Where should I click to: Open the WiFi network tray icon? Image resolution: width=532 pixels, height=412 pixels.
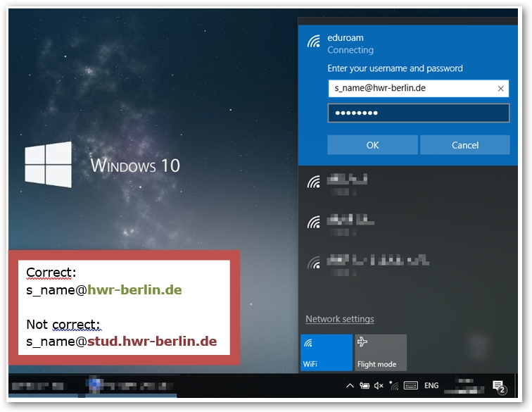pyautogui.click(x=394, y=385)
